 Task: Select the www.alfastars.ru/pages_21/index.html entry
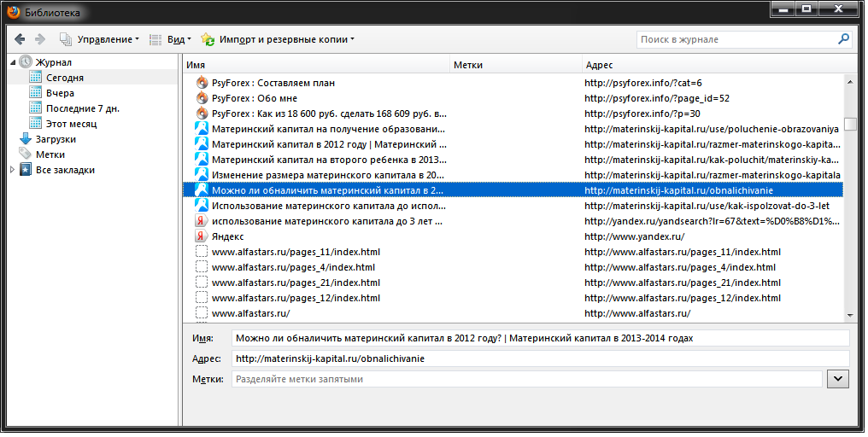[x=513, y=283]
